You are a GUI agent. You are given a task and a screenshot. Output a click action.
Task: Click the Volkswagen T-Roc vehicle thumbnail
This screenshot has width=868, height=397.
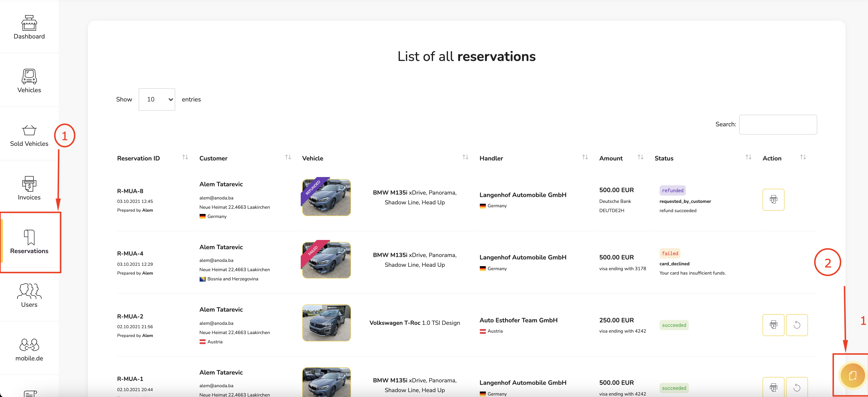[326, 323]
